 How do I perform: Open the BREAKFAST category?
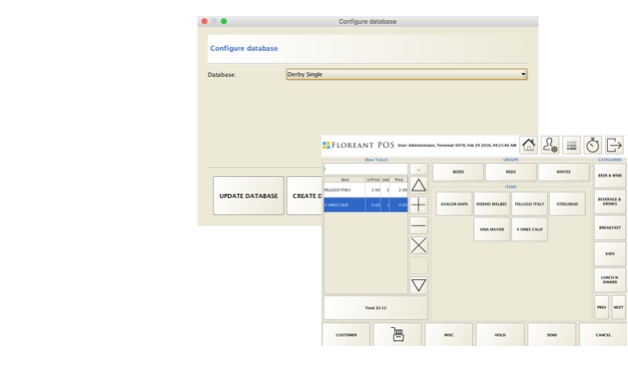tap(610, 228)
